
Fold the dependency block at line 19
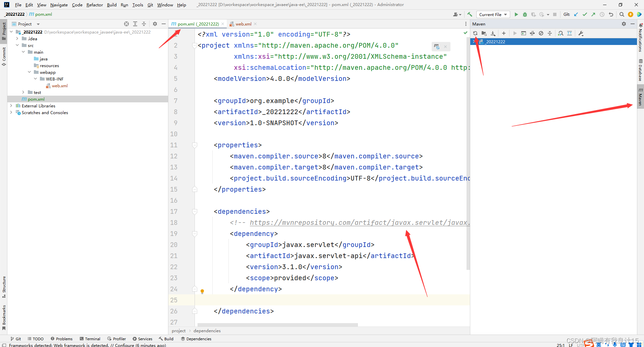(x=195, y=234)
